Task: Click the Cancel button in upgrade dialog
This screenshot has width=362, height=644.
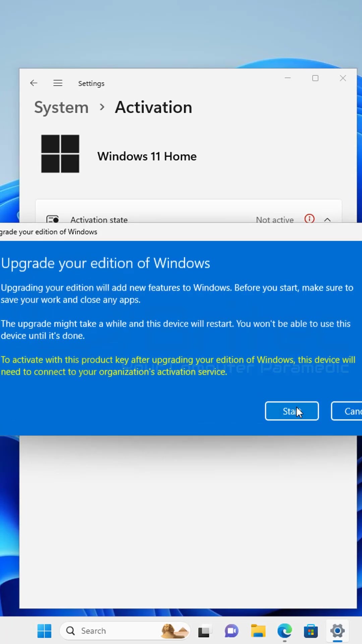Action: (x=347, y=411)
